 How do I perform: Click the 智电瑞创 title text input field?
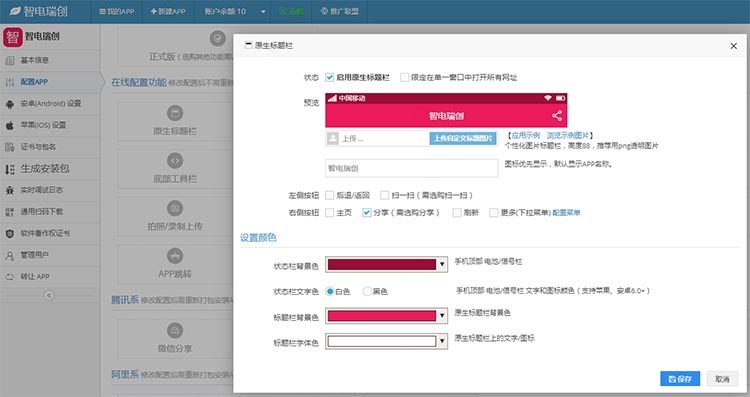pyautogui.click(x=411, y=168)
